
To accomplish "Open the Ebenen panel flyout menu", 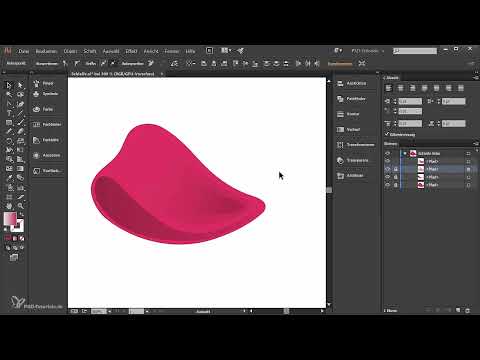I will pyautogui.click(x=476, y=144).
